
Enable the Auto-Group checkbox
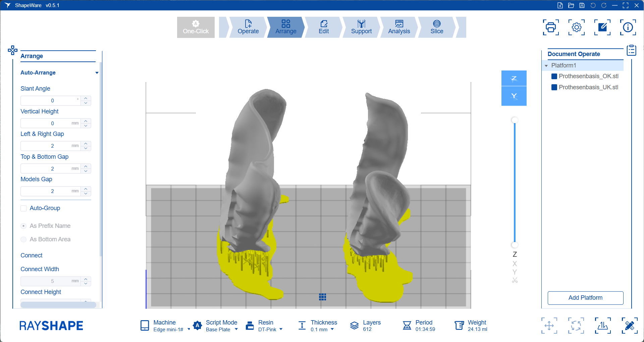click(23, 208)
